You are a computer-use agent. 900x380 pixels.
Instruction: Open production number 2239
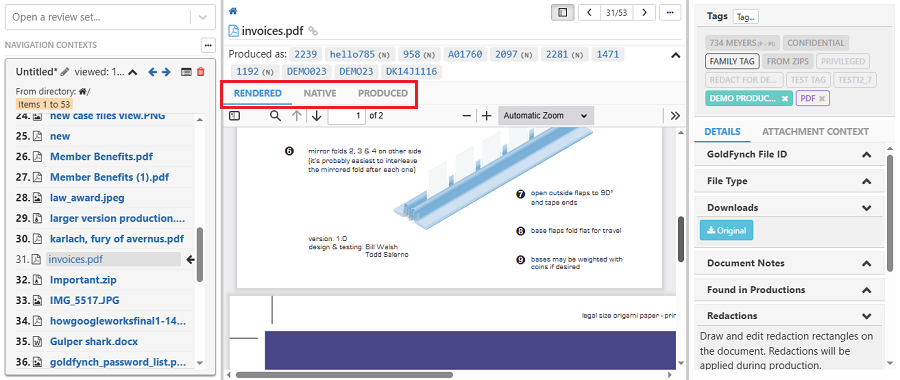305,55
